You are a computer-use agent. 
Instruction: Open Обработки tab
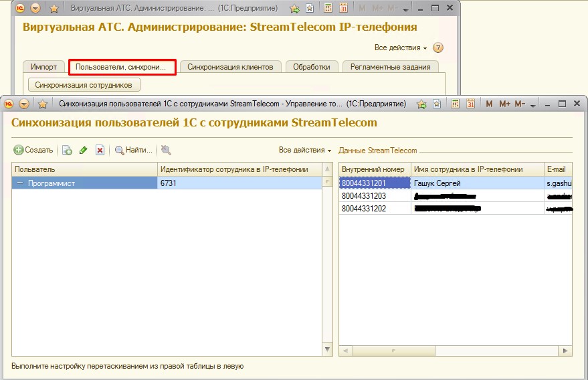(x=312, y=67)
